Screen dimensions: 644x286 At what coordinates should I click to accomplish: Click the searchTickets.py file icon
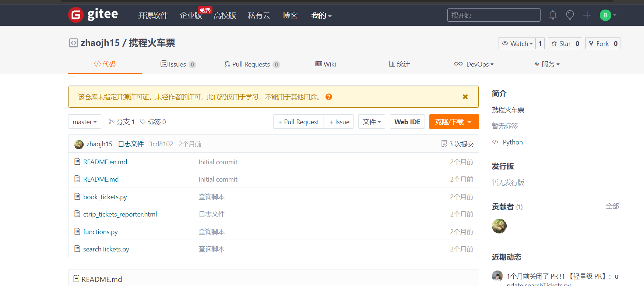point(77,249)
